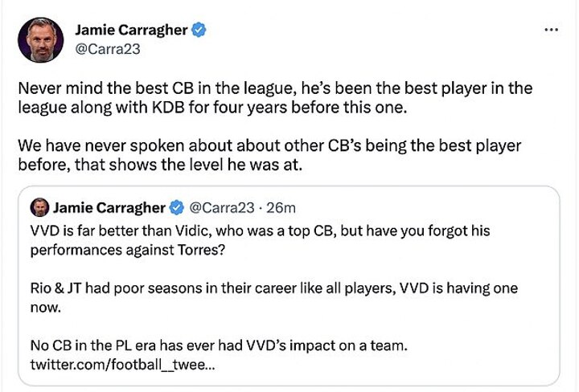The image size is (579, 392).
Task: Click the verified badge inside the quoted tweet
Action: (176, 207)
